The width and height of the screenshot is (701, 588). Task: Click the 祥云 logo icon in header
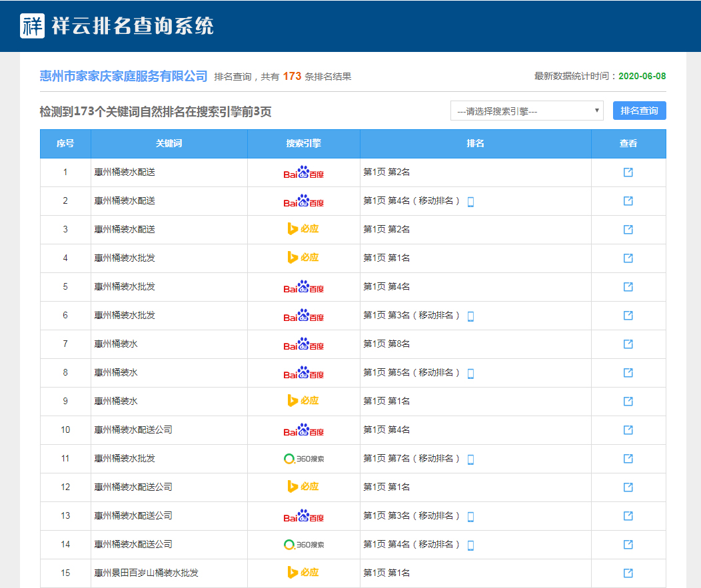tap(32, 26)
